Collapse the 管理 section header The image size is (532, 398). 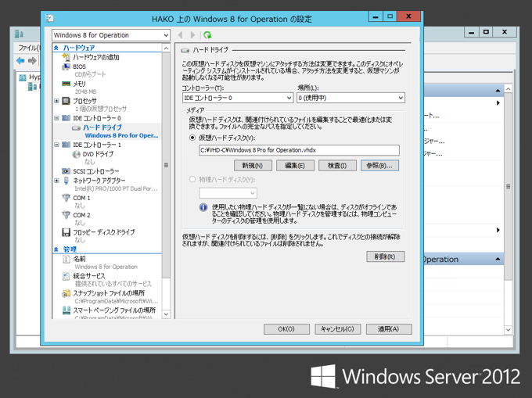coord(56,249)
